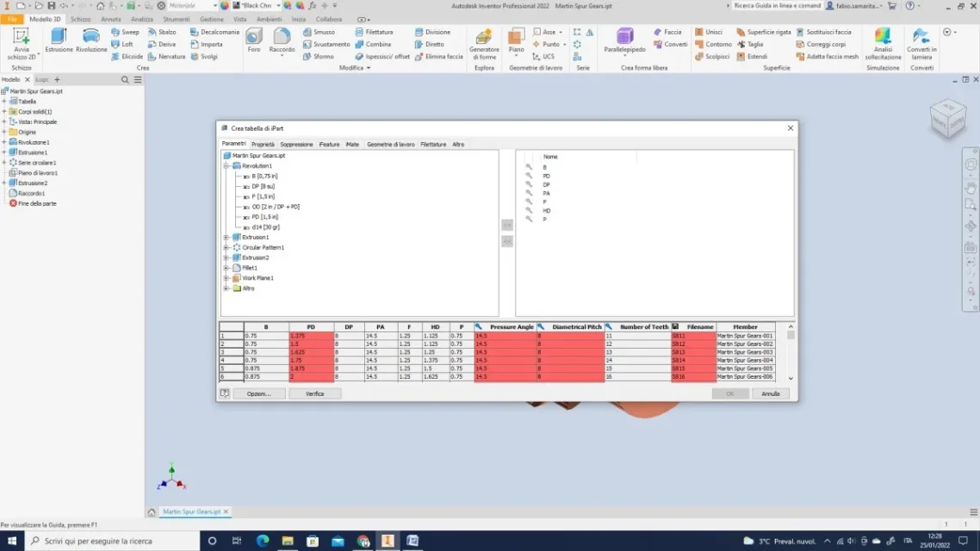
Task: Switch to the Soppressione tab
Action: pyautogui.click(x=296, y=145)
